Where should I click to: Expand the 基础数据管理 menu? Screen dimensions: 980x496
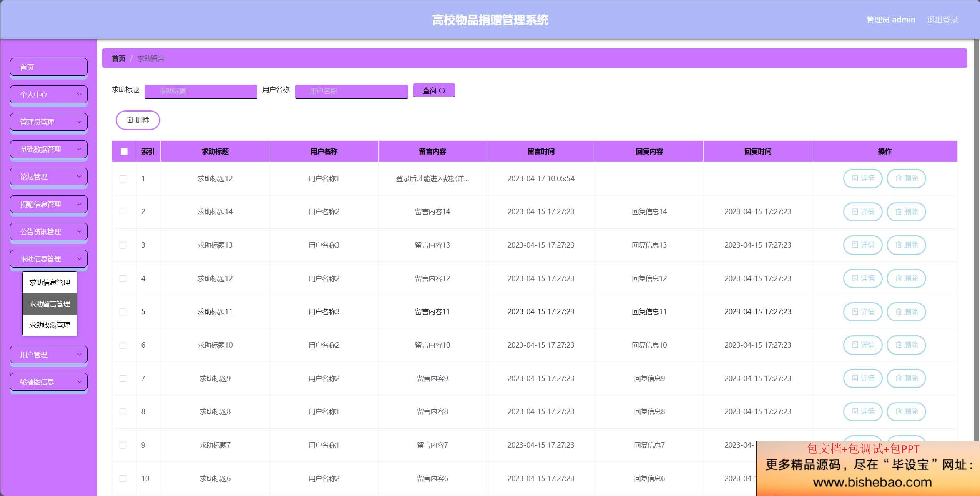coord(49,149)
